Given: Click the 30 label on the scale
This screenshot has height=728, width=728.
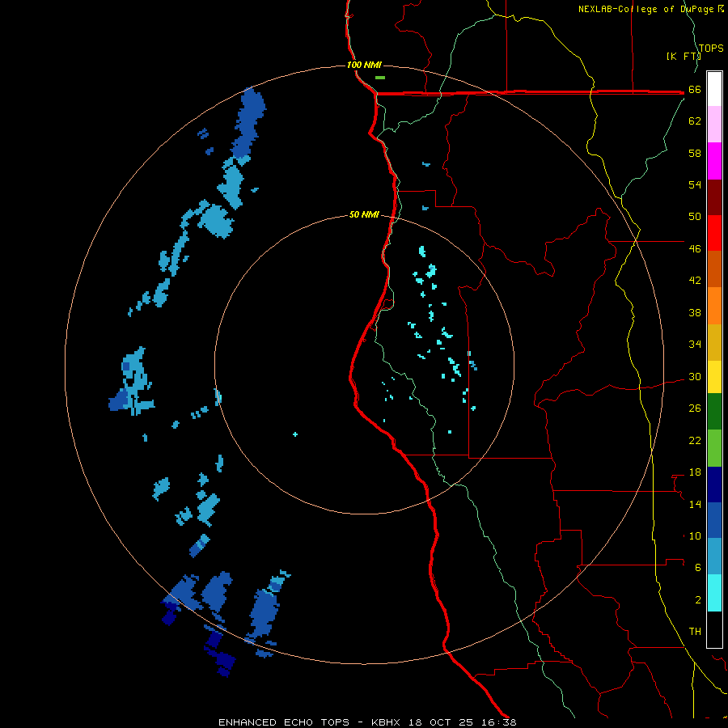Looking at the screenshot, I should pos(695,376).
